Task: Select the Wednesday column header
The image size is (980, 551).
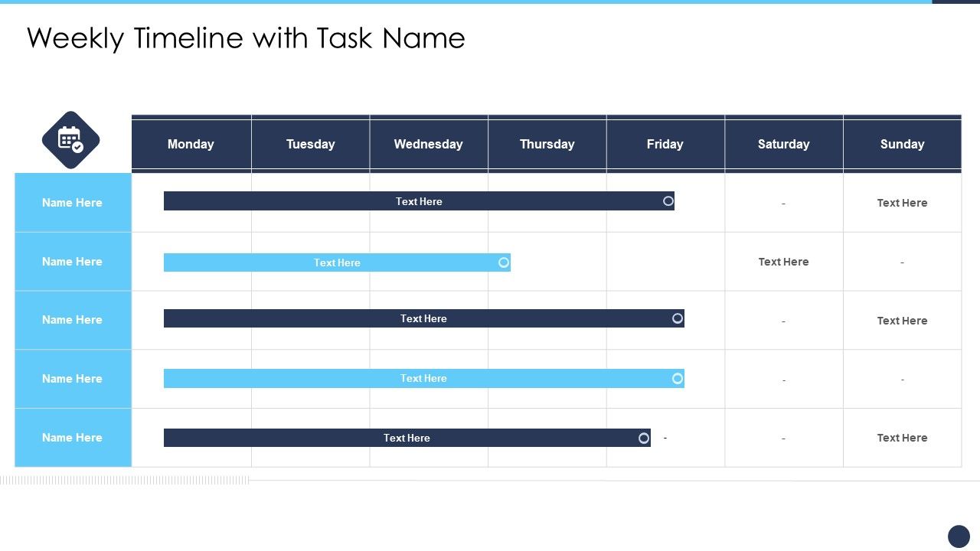Action: point(429,144)
